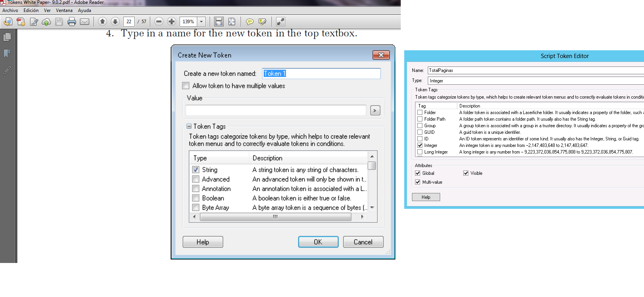Image resolution: width=644 pixels, height=297 pixels.
Task: Open the Type combo box in Script Token Editor
Action: tap(536, 81)
